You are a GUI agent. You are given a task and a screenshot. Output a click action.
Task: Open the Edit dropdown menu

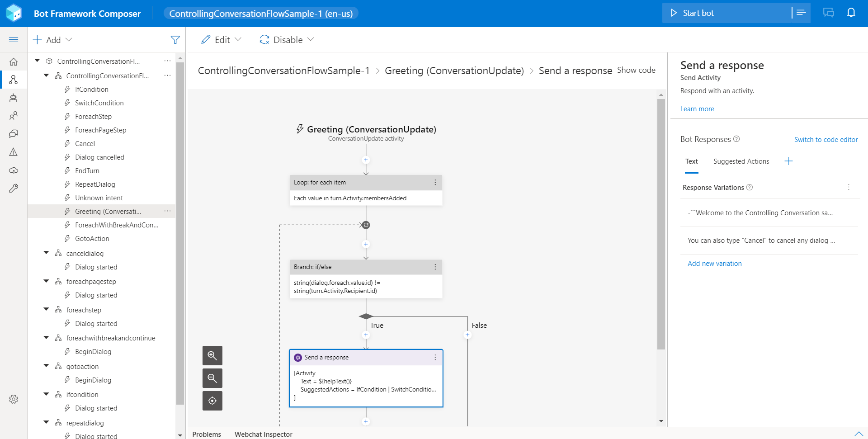[222, 40]
